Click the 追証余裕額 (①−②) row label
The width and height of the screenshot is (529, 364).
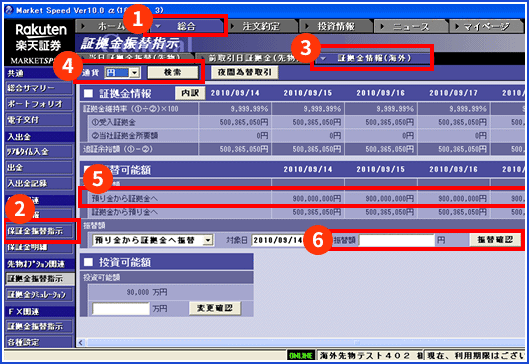coord(118,149)
